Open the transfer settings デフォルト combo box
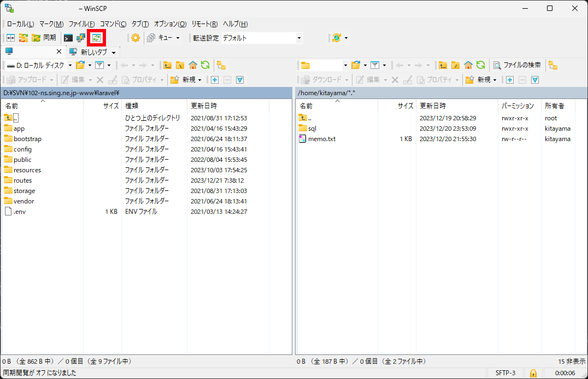Screen dimensions: 588x379 coord(262,38)
